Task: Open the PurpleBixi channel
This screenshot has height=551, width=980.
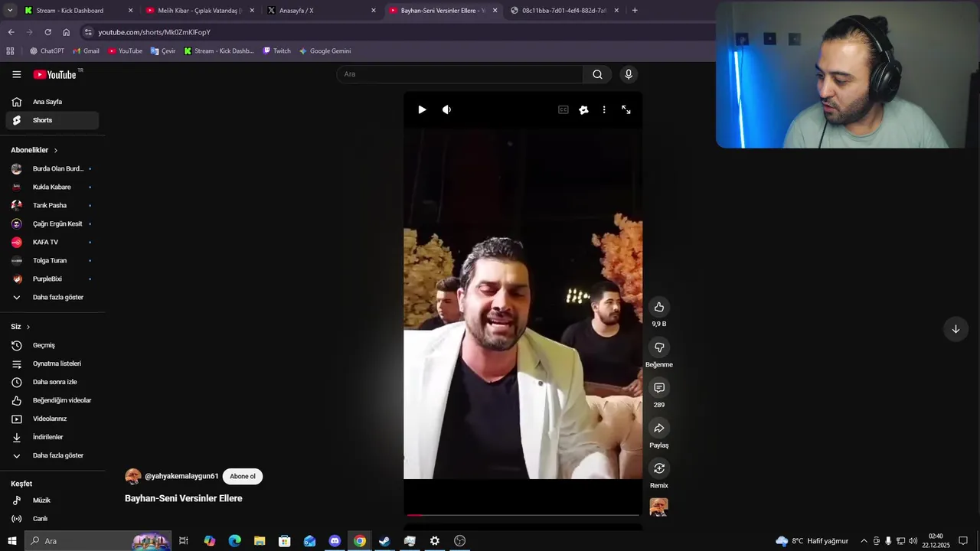Action: 52,279
